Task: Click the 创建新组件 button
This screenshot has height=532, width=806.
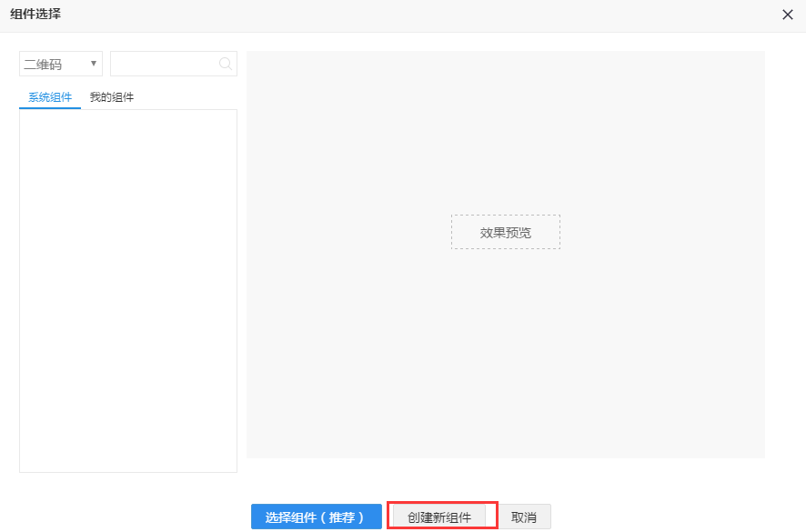Action: tap(439, 517)
